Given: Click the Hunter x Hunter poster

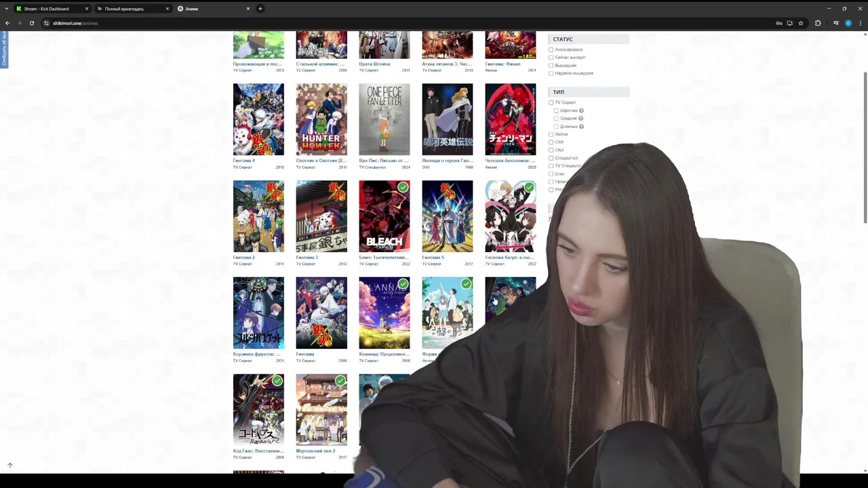Looking at the screenshot, I should click(321, 119).
